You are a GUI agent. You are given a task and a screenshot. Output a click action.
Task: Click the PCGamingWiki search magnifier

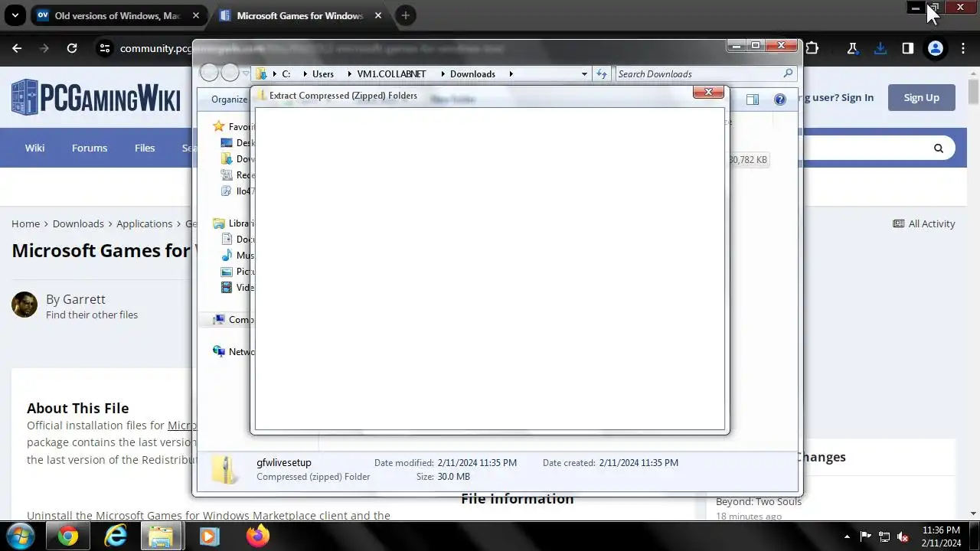tap(939, 148)
